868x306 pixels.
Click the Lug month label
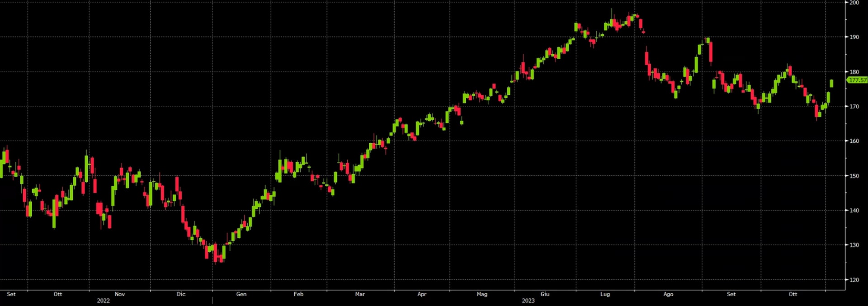605,294
